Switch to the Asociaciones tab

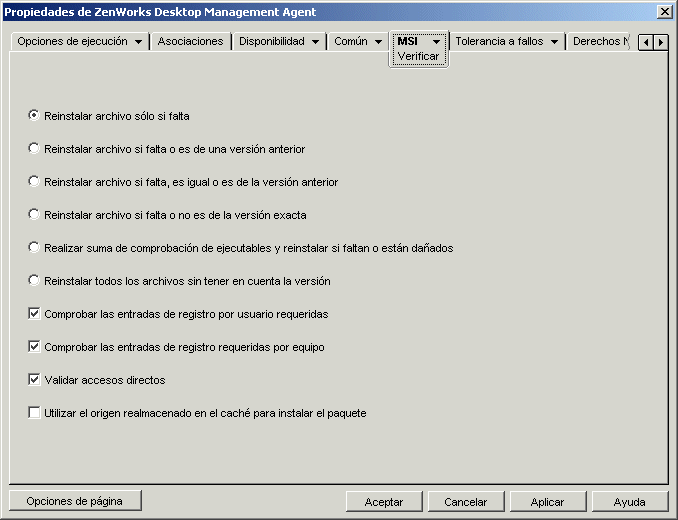pos(190,41)
